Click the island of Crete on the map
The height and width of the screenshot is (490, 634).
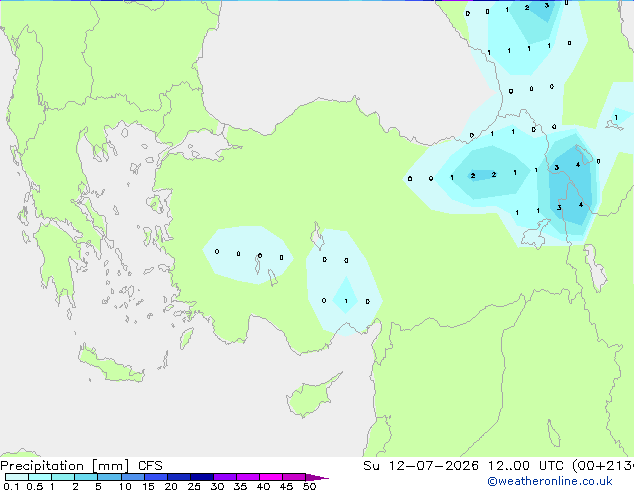111,366
